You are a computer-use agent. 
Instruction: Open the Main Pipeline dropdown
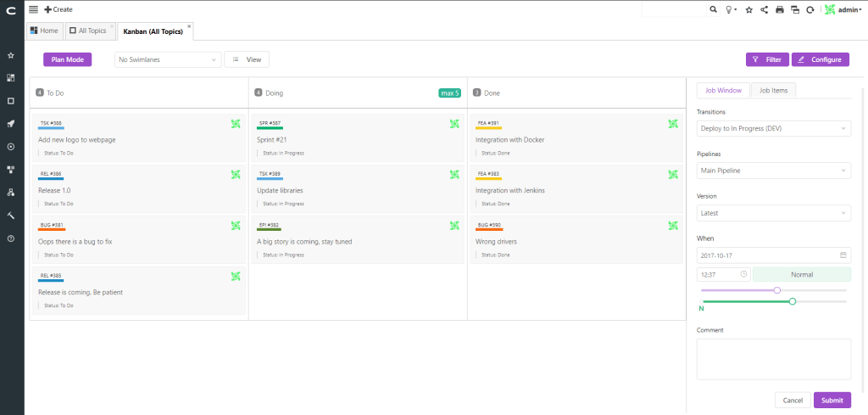tap(774, 171)
